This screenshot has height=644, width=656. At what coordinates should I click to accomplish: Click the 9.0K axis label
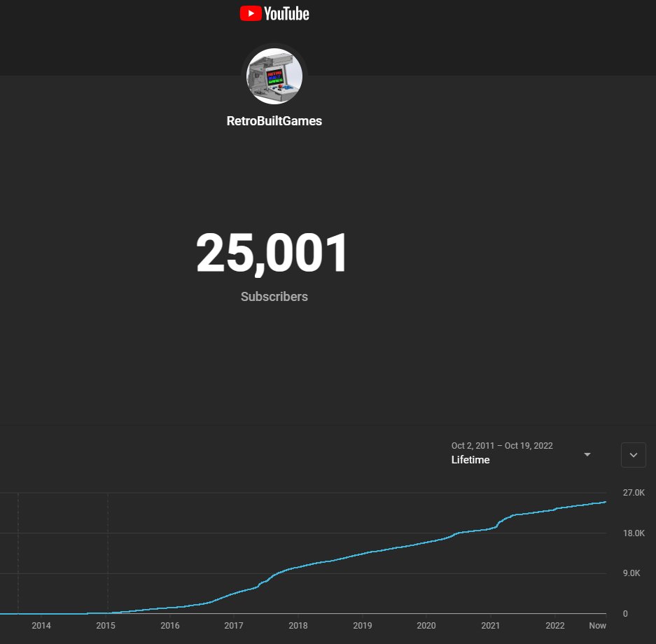tap(631, 573)
